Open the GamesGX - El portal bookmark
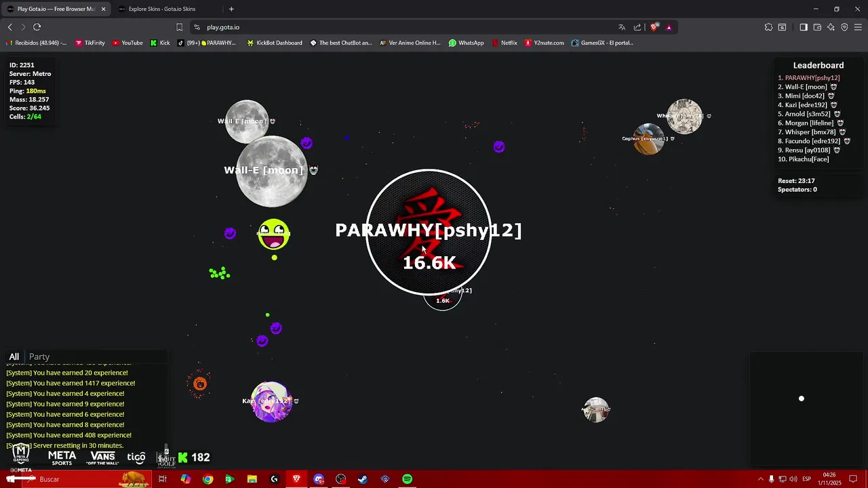This screenshot has width=868, height=488. coord(602,43)
